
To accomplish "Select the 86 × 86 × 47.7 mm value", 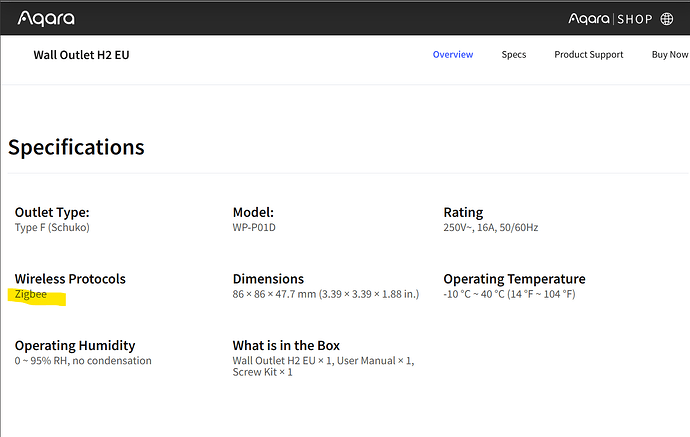I will (x=326, y=294).
